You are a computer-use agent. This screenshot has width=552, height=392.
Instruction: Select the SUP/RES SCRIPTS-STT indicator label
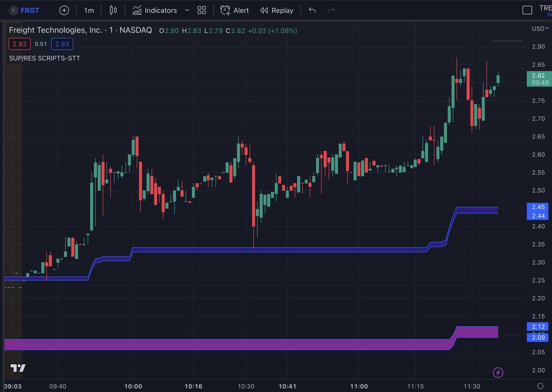[x=45, y=58]
